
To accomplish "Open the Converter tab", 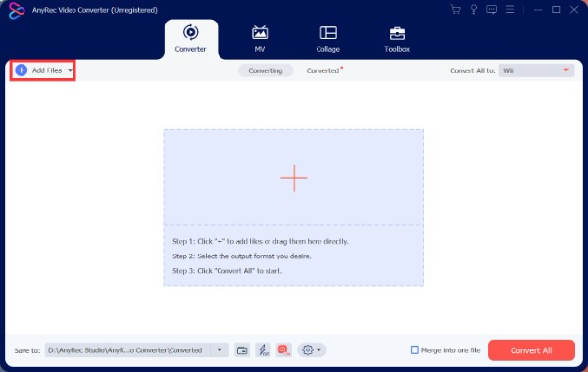I will (190, 39).
